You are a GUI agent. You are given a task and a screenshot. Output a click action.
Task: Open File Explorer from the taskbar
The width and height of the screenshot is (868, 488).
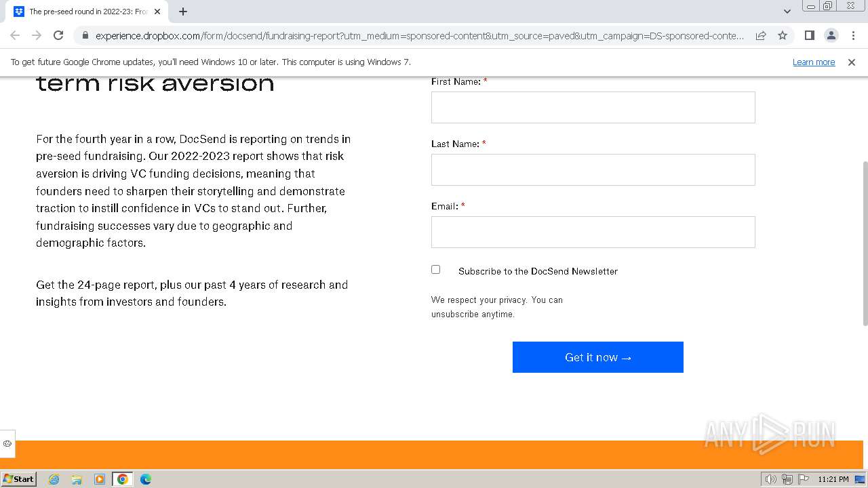(77, 479)
